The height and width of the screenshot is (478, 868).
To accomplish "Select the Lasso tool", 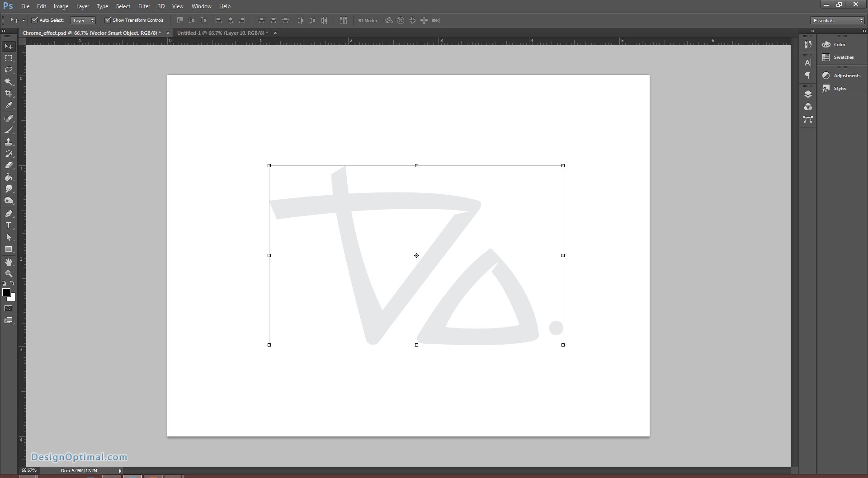I will point(9,70).
